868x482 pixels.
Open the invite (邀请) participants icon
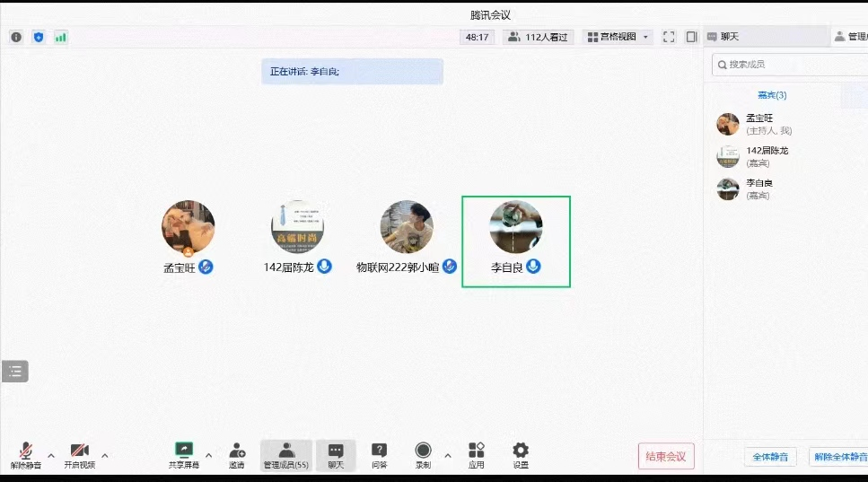[236, 451]
